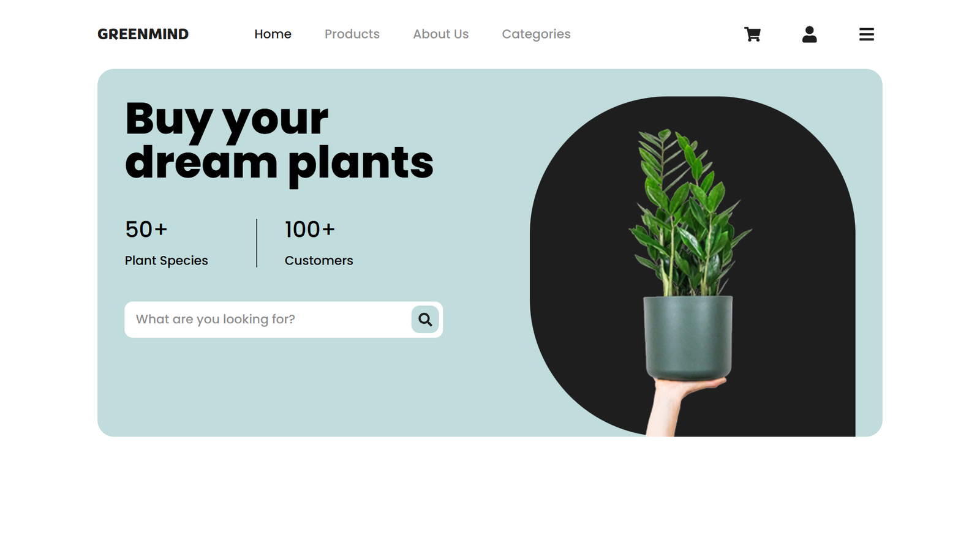Click the green plant pot
This screenshot has width=980, height=551.
point(688,337)
